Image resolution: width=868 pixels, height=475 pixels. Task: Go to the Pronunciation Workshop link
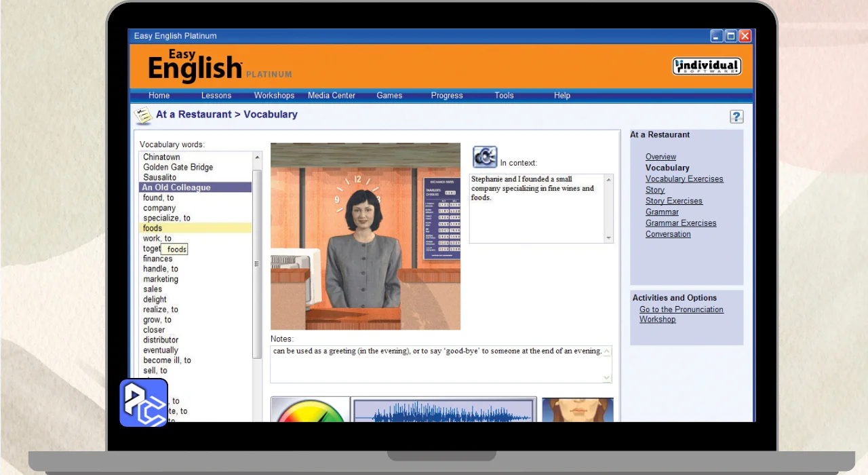point(682,314)
